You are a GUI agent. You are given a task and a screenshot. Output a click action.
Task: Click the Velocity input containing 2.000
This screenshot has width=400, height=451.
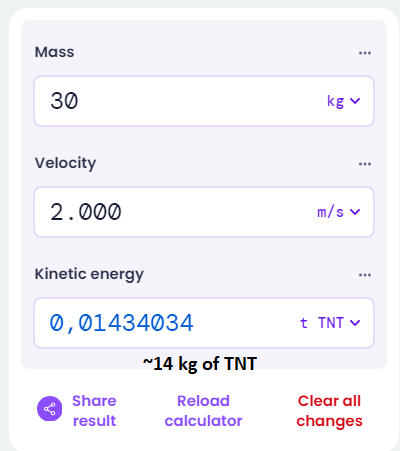204,212
